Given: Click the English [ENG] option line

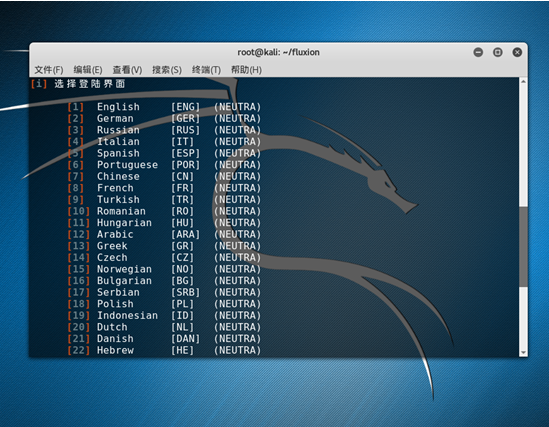Looking at the screenshot, I should [x=164, y=107].
